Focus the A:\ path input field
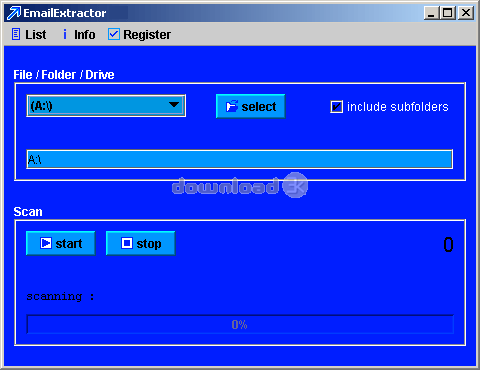This screenshot has width=480, height=370. point(239,159)
